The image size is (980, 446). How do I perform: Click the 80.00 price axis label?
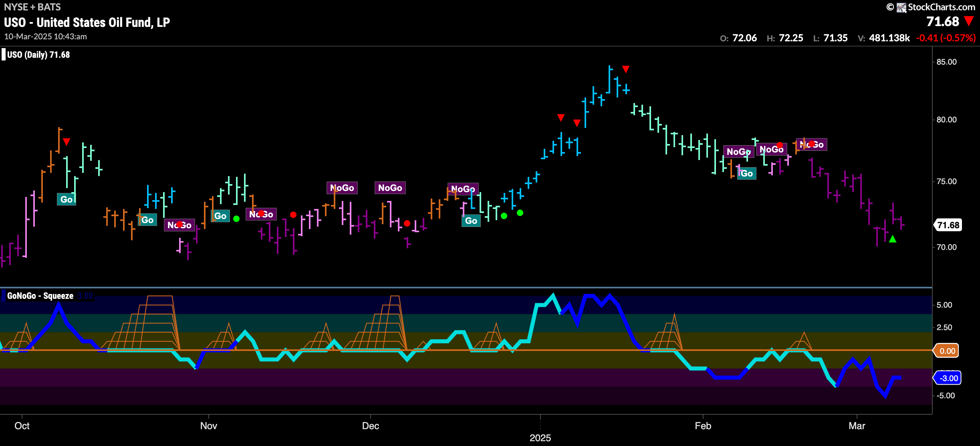click(946, 120)
